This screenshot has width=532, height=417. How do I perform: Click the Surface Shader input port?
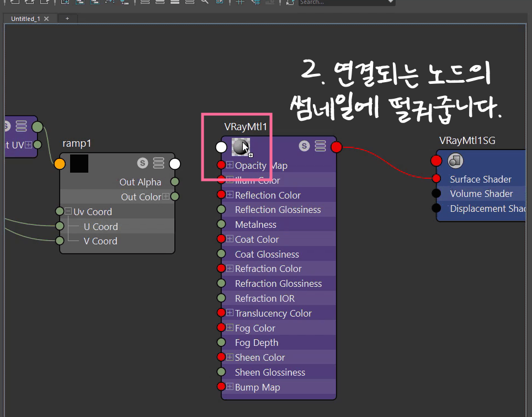(x=437, y=178)
